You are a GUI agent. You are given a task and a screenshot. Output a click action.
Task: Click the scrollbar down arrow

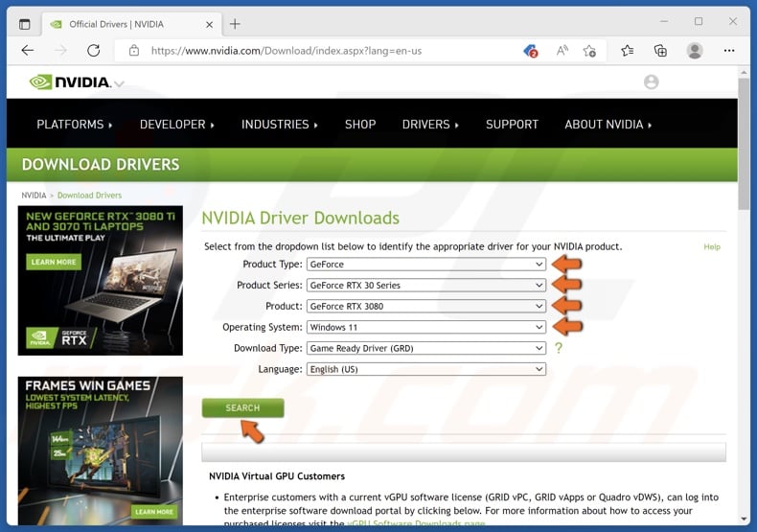pyautogui.click(x=744, y=520)
